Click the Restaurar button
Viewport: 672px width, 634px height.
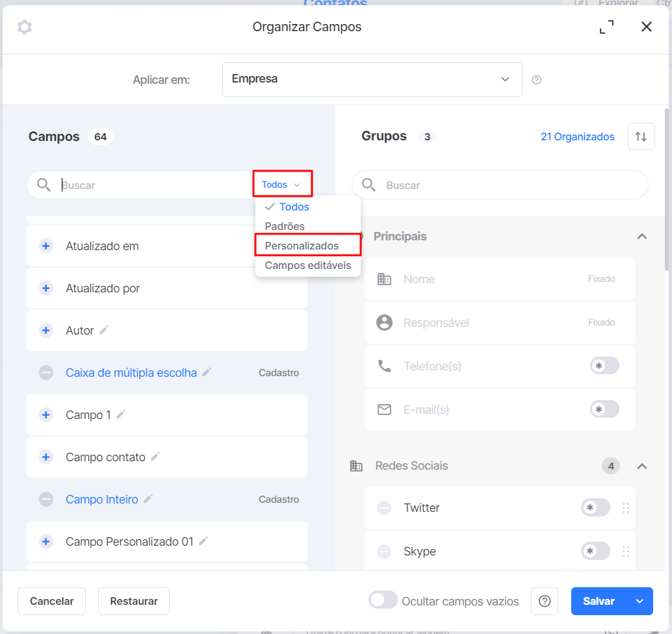click(134, 601)
